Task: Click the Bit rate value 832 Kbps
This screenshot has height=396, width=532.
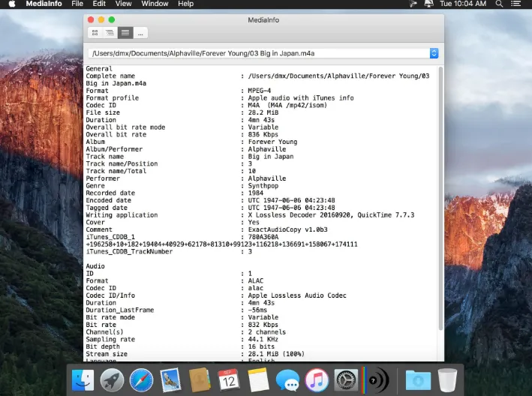Action: (x=263, y=325)
